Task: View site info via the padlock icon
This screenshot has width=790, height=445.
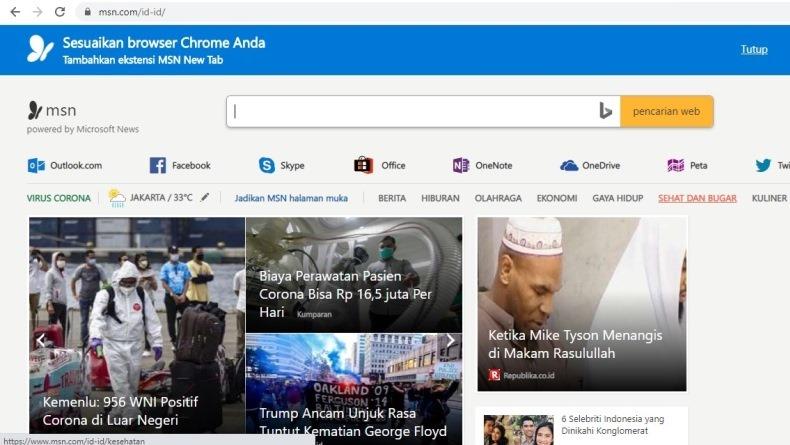Action: coord(88,12)
